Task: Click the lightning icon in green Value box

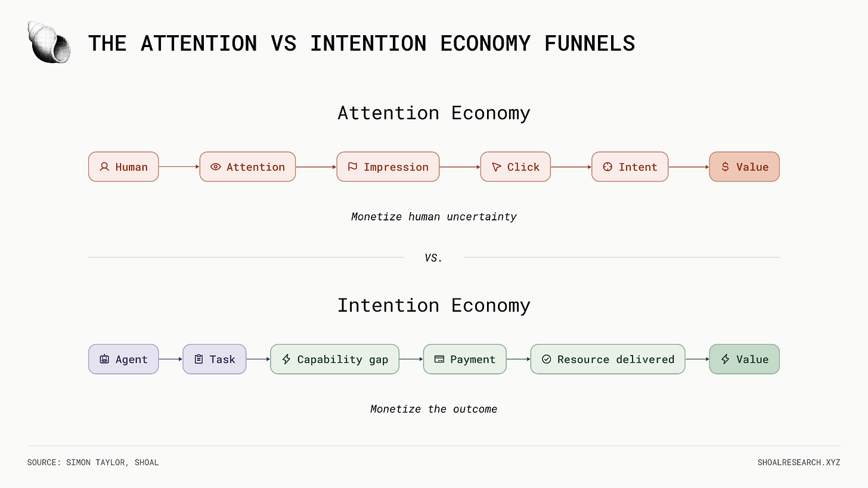Action: click(726, 359)
